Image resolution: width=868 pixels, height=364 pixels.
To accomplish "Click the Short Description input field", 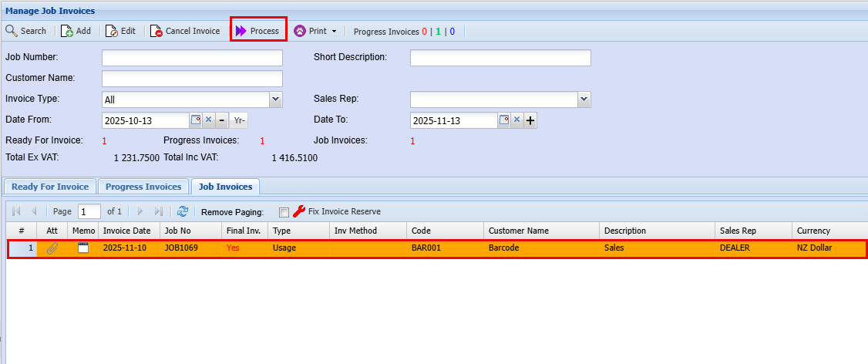I will click(500, 58).
